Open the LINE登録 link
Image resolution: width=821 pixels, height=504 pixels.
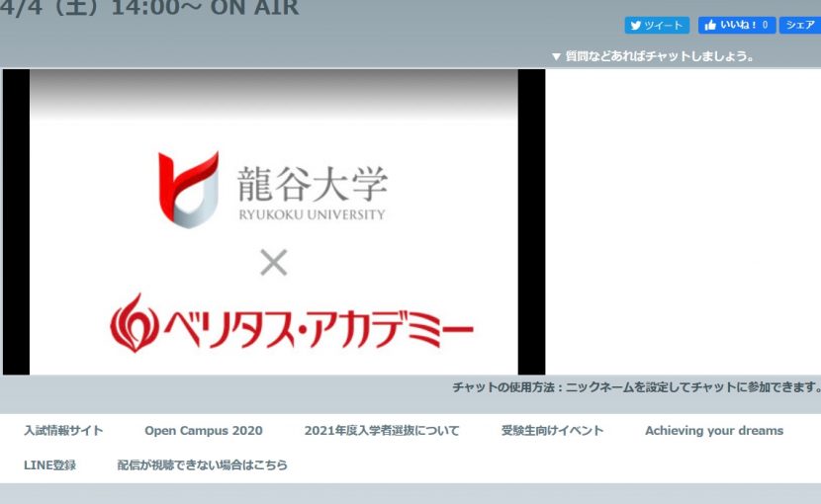pyautogui.click(x=49, y=464)
